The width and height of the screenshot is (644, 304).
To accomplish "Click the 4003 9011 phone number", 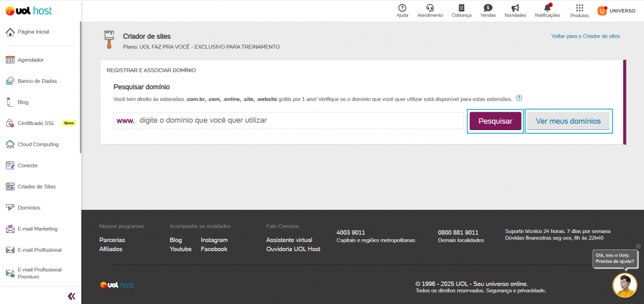I will click(x=350, y=232).
